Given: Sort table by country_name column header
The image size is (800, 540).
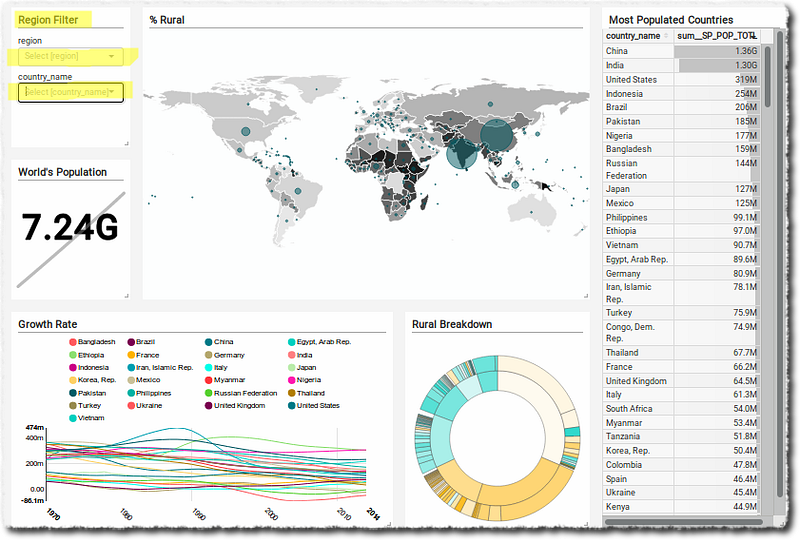Looking at the screenshot, I should [x=638, y=36].
